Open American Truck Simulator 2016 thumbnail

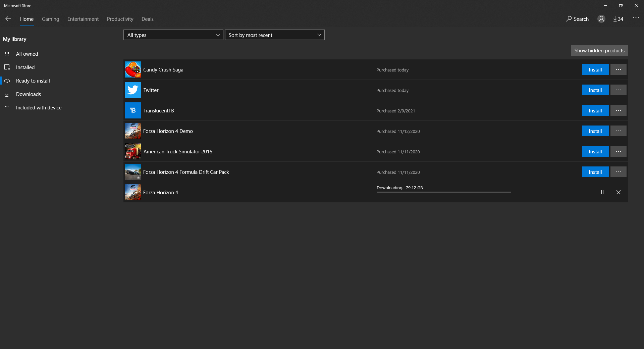click(x=133, y=151)
